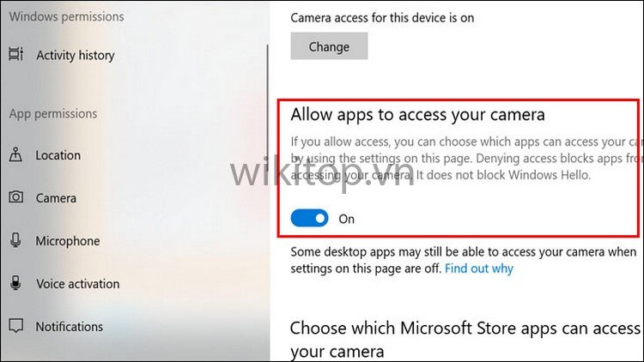The image size is (644, 362).
Task: Click the Allow apps to access your camera heading
Action: tap(417, 114)
